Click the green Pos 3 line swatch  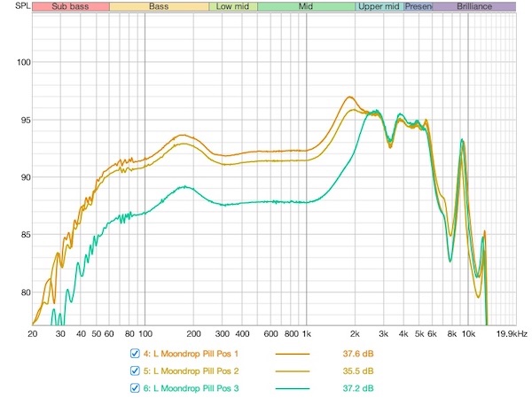click(x=299, y=389)
